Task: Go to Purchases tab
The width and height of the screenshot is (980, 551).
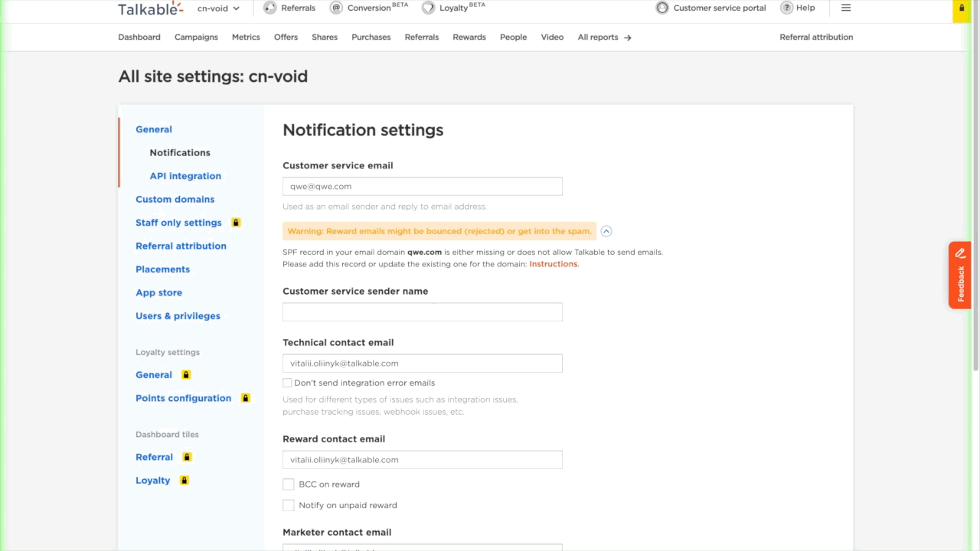Action: tap(371, 37)
